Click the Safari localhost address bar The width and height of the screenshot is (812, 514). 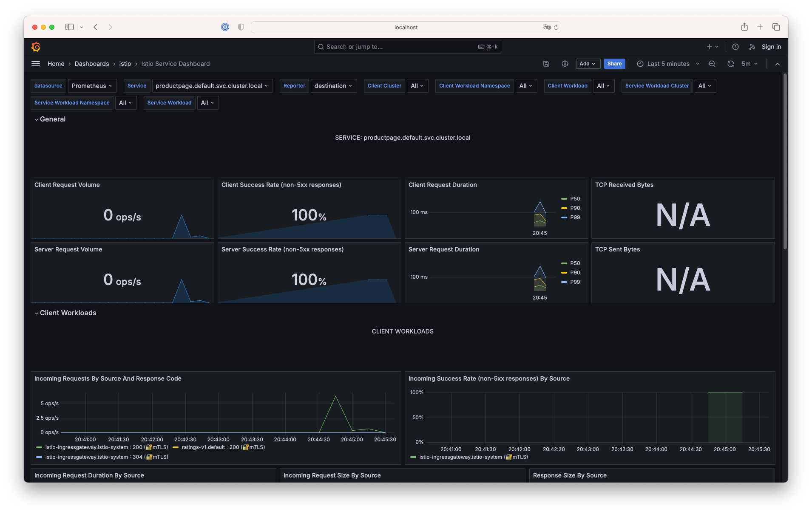[x=406, y=27]
